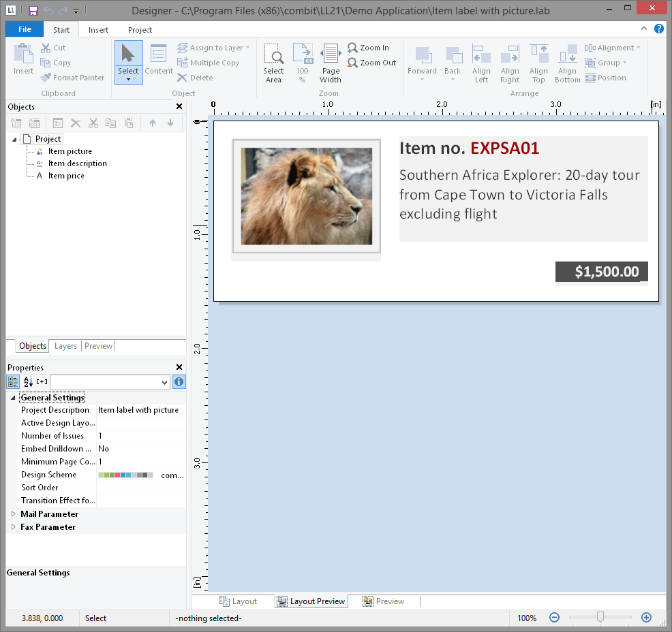Click the Zoom In icon
Viewport: 672px width, 632px height.
[352, 48]
